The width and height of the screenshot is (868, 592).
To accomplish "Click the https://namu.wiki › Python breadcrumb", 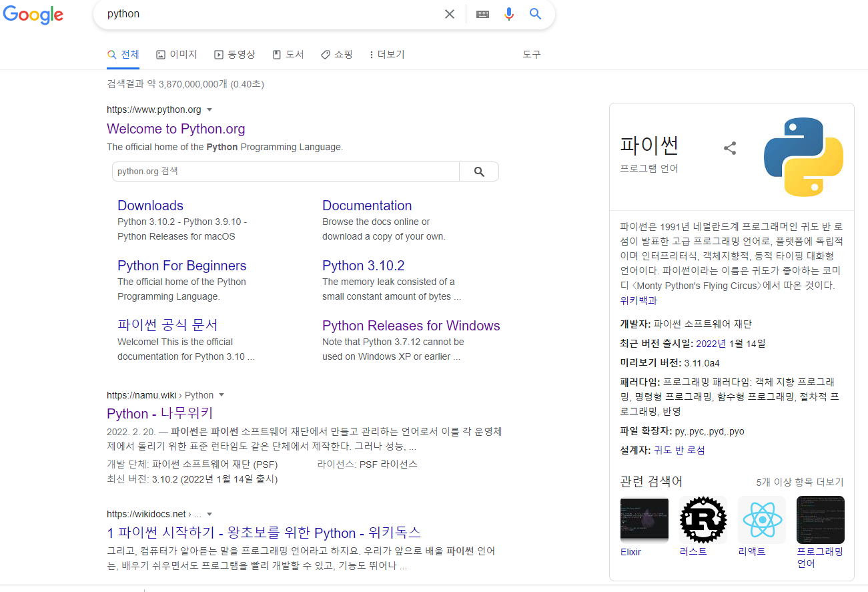I will point(160,395).
